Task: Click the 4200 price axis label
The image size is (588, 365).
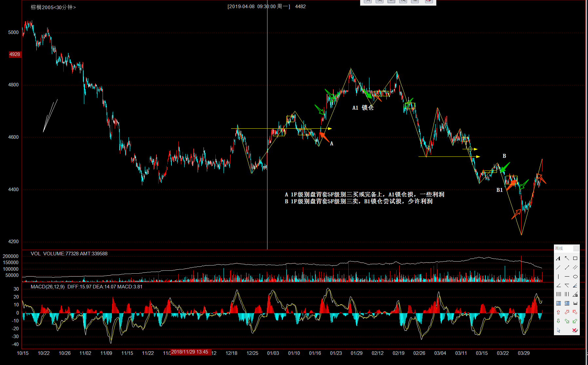Action: 13,242
